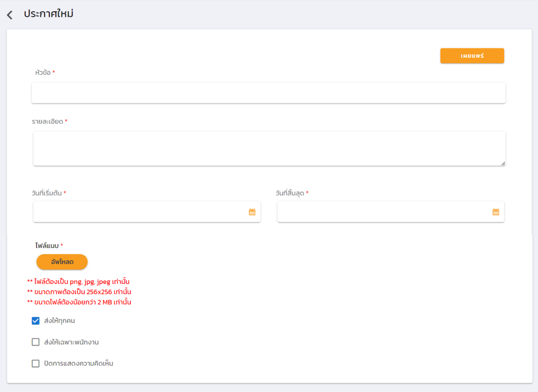The image size is (538, 392).
Task: Click the ปิดการแสดงความคิดเห็น label text
Action: pyautogui.click(x=79, y=363)
